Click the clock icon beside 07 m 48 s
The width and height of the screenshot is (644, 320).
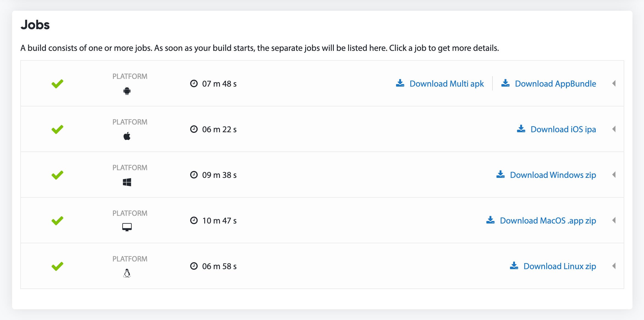point(194,84)
